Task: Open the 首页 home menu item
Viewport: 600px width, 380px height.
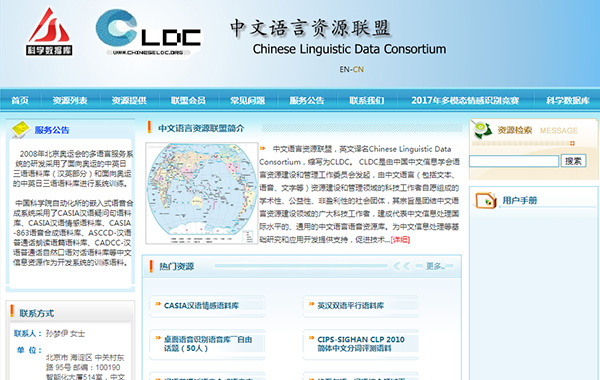Action: pyautogui.click(x=20, y=100)
